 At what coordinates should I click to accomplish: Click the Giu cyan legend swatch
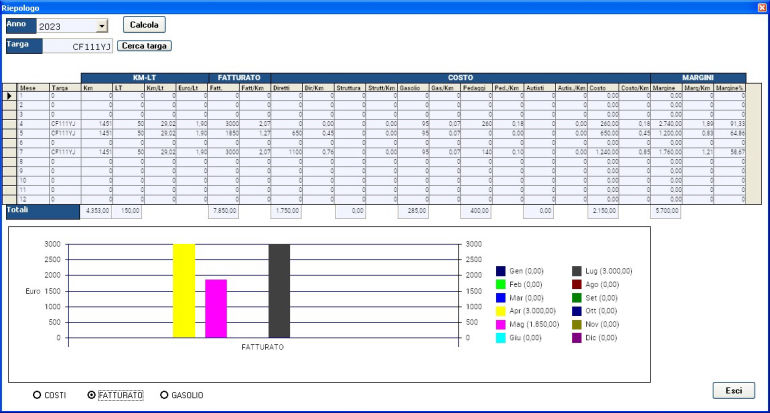coord(500,338)
